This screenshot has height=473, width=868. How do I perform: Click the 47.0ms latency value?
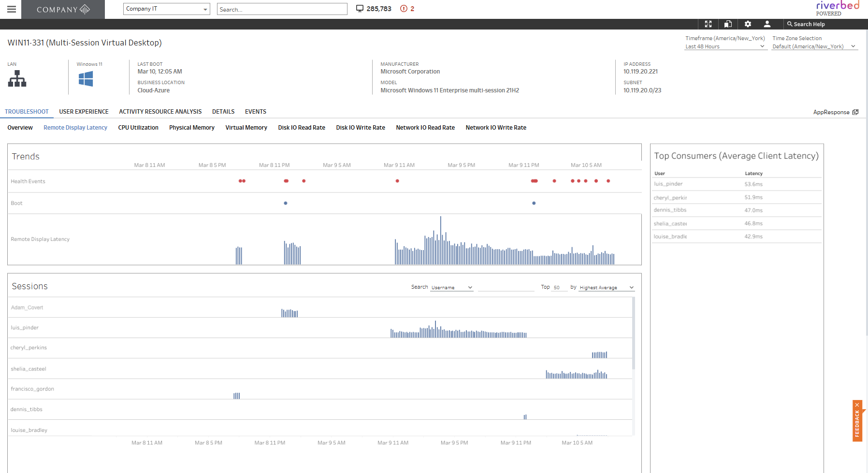pyautogui.click(x=753, y=210)
